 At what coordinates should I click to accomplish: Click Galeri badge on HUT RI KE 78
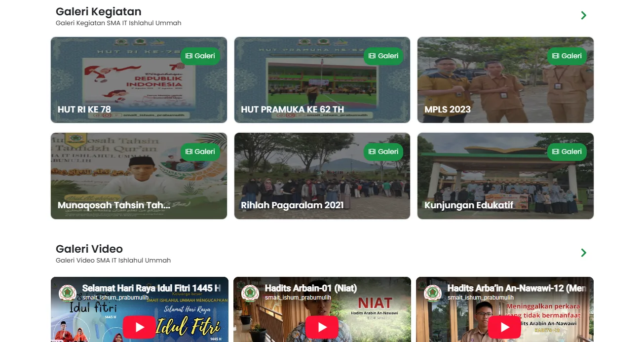(x=200, y=56)
